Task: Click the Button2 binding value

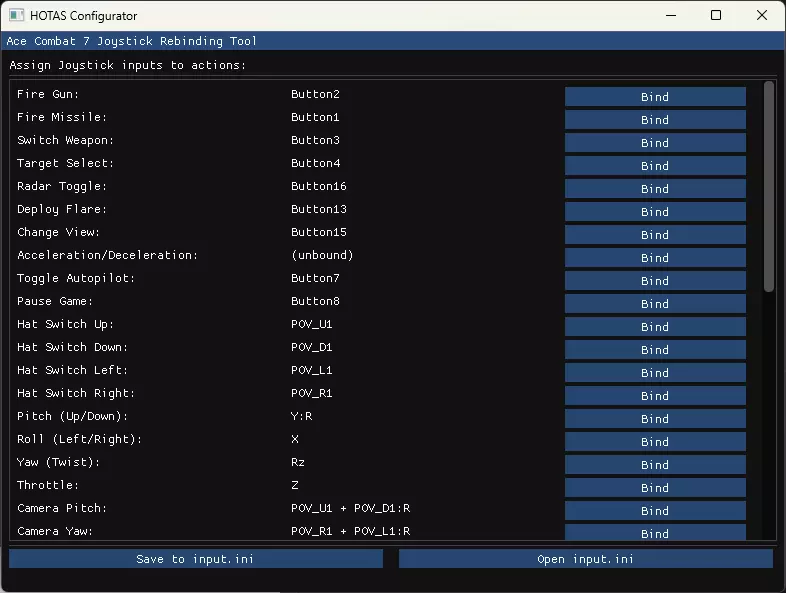Action: click(315, 94)
